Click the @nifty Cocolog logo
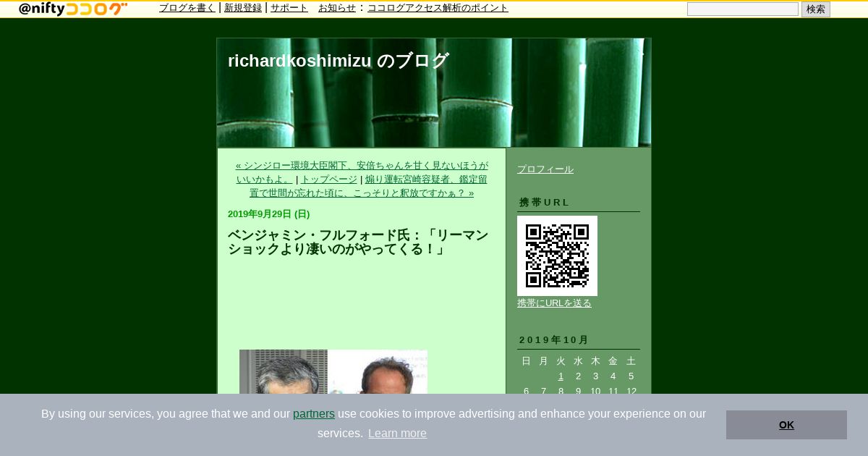The width and height of the screenshot is (868, 456). (x=73, y=9)
